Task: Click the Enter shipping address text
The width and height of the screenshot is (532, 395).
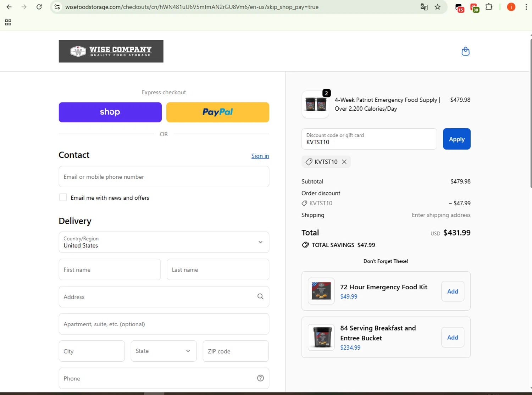Action: 441,215
